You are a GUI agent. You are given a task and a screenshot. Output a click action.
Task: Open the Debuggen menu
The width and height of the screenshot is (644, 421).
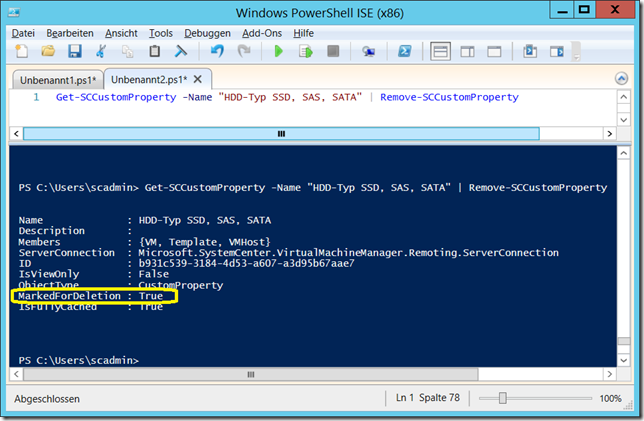click(207, 33)
